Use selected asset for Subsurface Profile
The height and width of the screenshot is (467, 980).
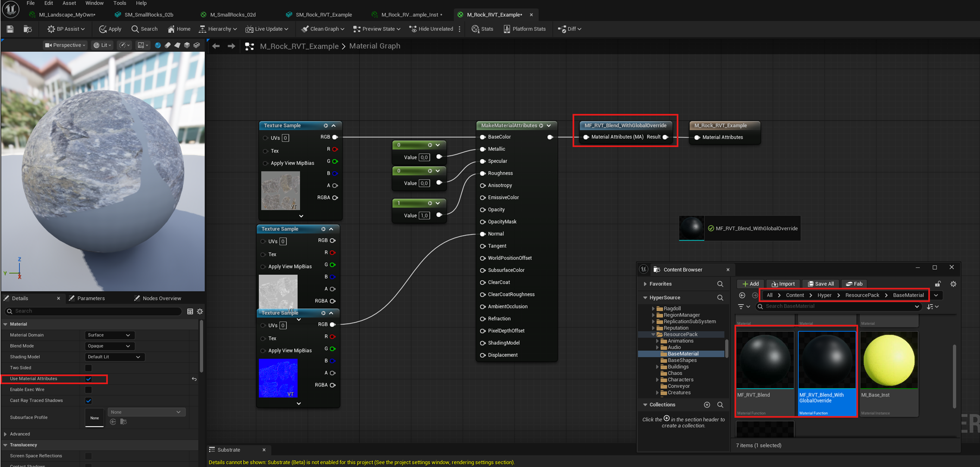click(113, 422)
